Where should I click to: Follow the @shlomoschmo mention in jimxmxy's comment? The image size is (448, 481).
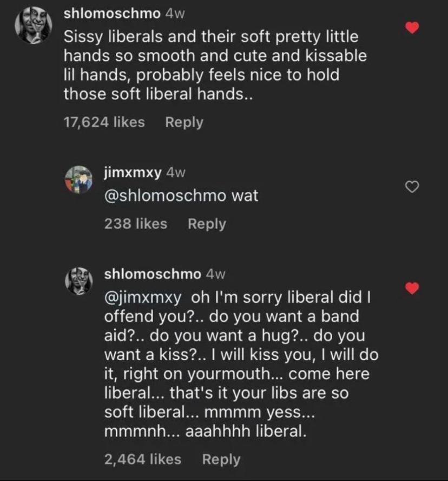click(165, 195)
